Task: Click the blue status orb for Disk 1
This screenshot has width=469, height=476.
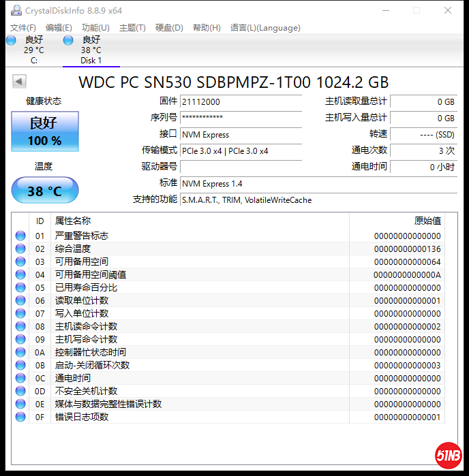Action: [x=68, y=40]
